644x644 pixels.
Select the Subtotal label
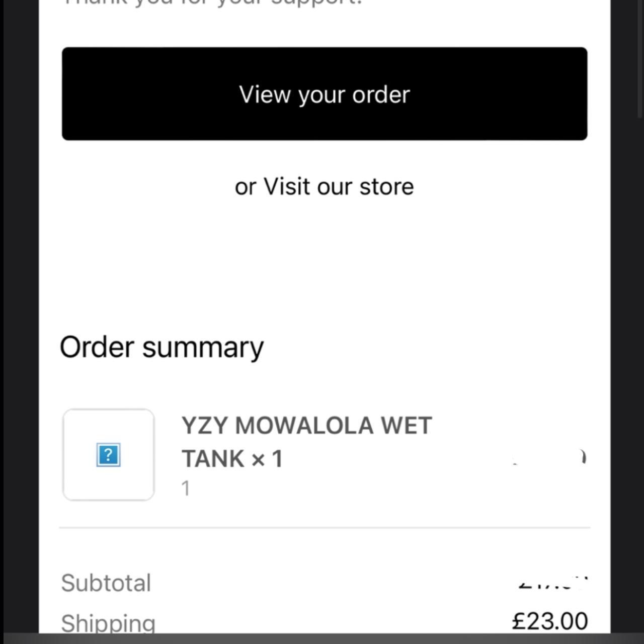(x=106, y=583)
